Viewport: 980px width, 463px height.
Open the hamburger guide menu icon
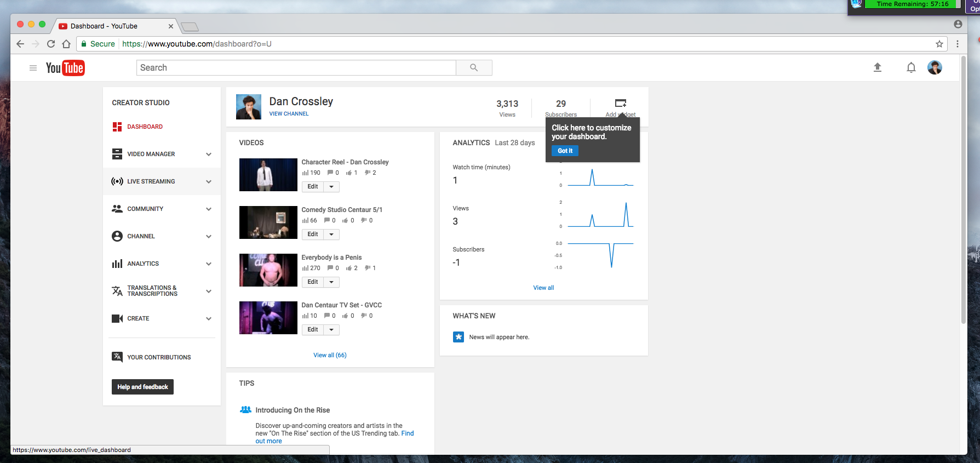tap(33, 68)
